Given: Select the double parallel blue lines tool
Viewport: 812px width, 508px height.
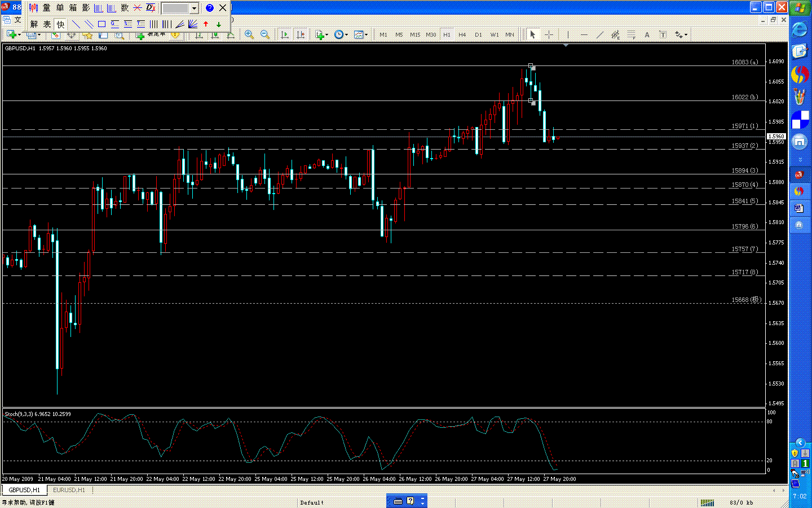Looking at the screenshot, I should coord(89,24).
